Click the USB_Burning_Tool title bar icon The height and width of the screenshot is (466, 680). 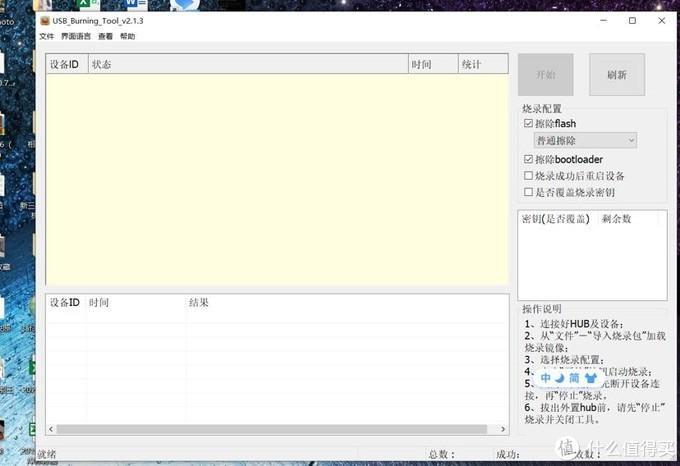pos(45,20)
